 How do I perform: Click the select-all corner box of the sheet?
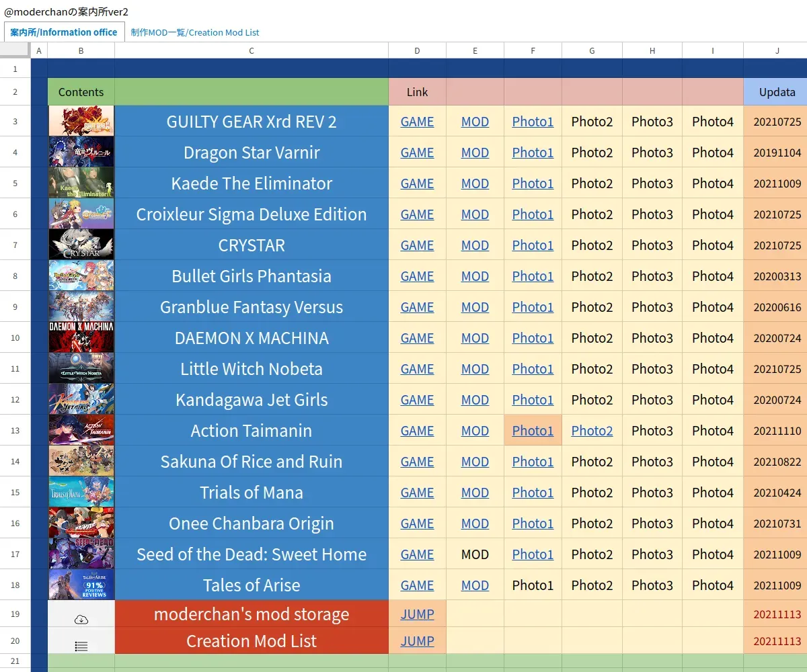15,51
